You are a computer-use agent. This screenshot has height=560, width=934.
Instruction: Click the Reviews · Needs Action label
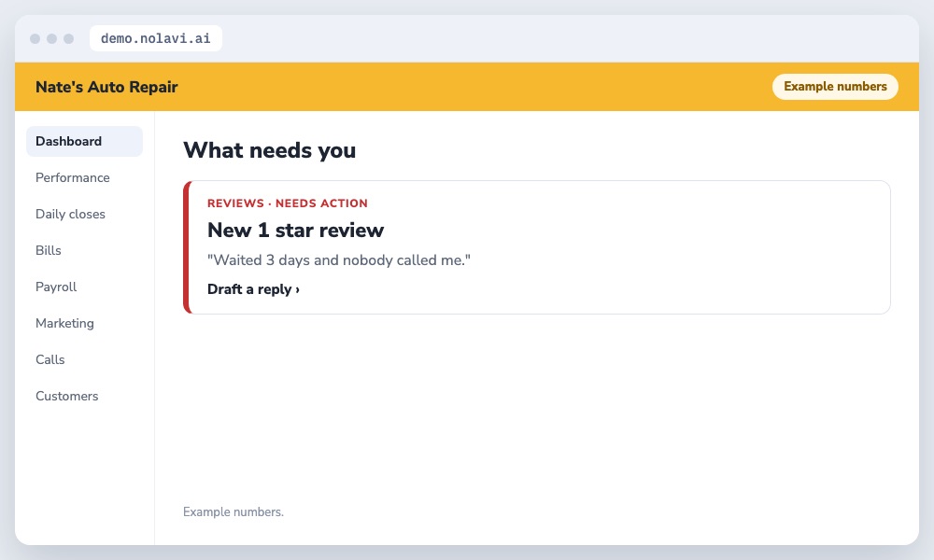(x=287, y=203)
